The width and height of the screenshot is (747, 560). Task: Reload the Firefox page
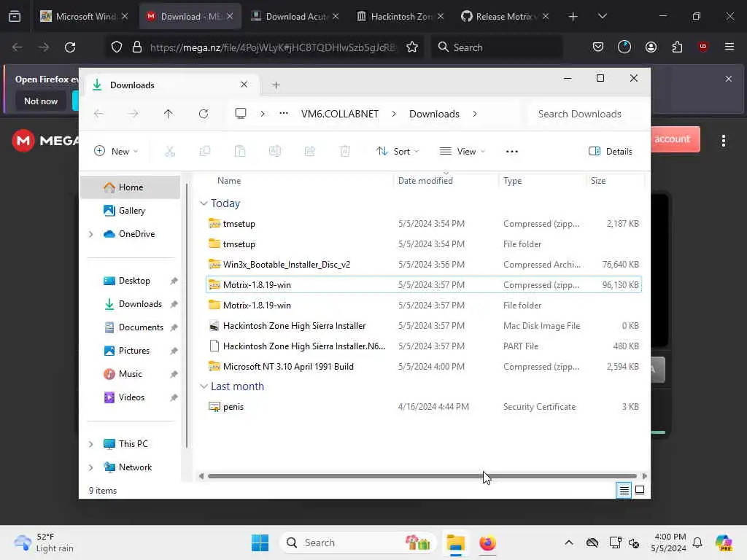pyautogui.click(x=70, y=47)
